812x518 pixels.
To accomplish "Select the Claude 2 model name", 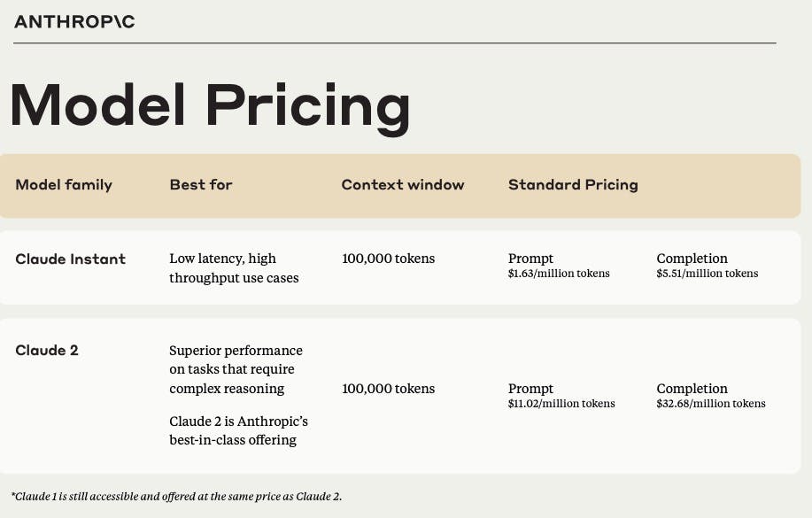I will 47,350.
